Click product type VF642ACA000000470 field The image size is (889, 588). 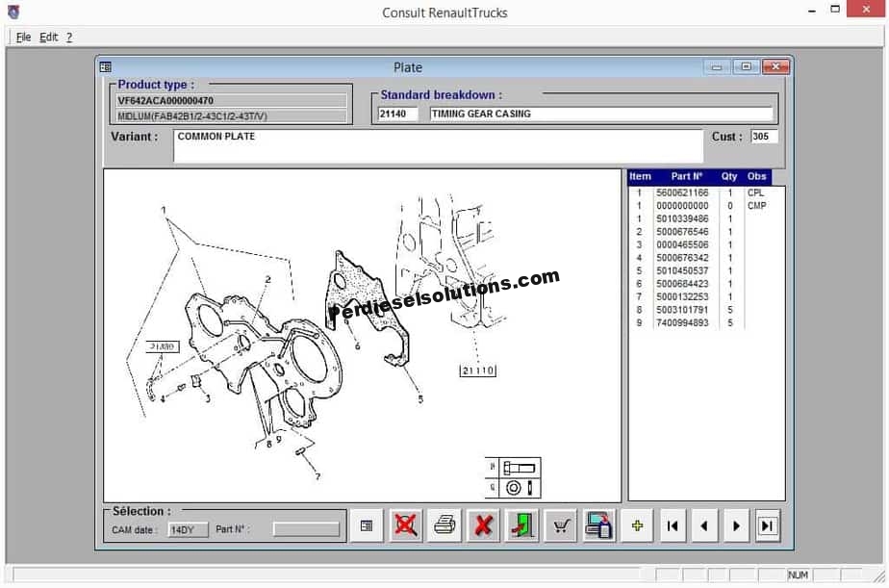[231, 101]
